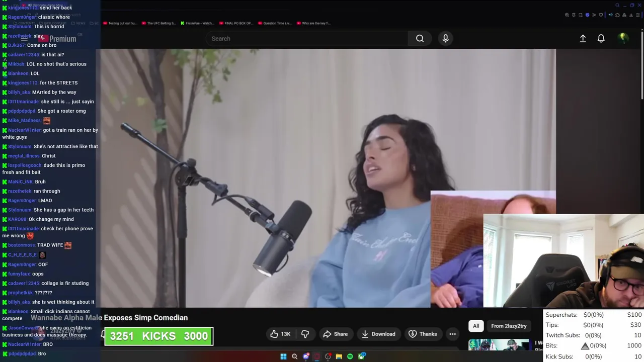Screen dimensions: 644x362
Task: Click the 3251 KICKS 3000 counter overlay
Action: coord(159,336)
